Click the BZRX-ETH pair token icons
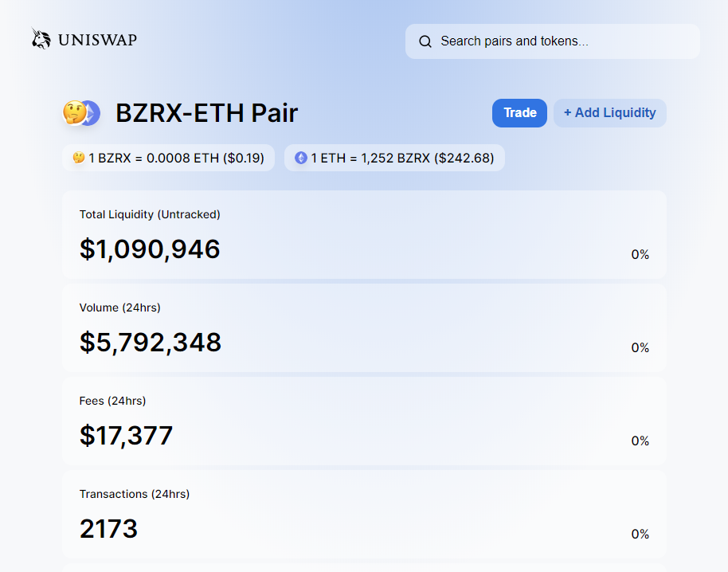The width and height of the screenshot is (728, 572). [x=82, y=113]
